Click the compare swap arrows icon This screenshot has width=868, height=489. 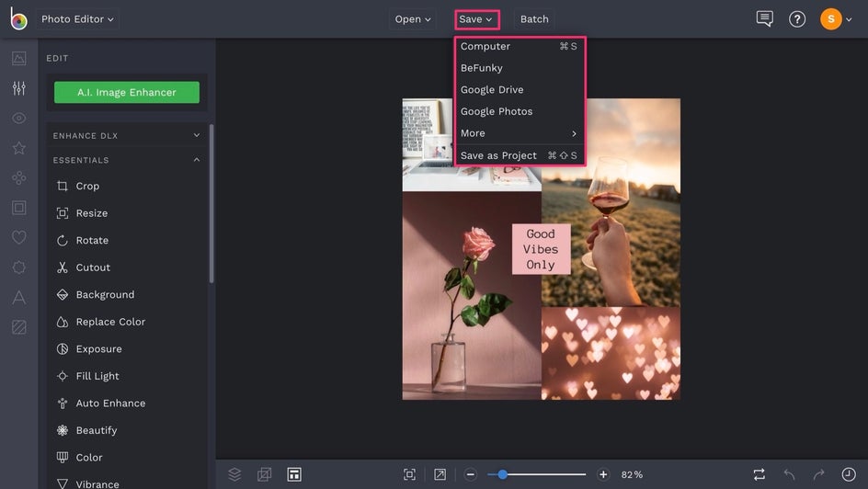click(x=759, y=474)
